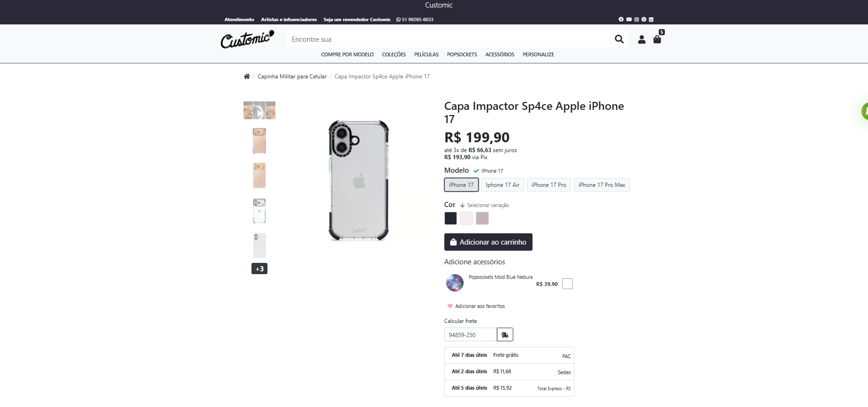Select the Iphone 17 Air model option

click(503, 185)
